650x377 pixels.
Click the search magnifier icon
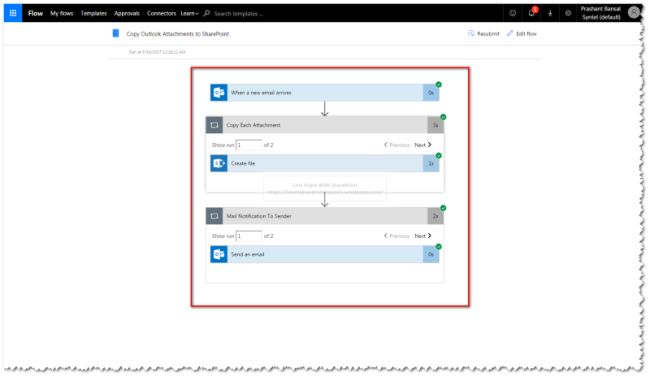pyautogui.click(x=206, y=13)
